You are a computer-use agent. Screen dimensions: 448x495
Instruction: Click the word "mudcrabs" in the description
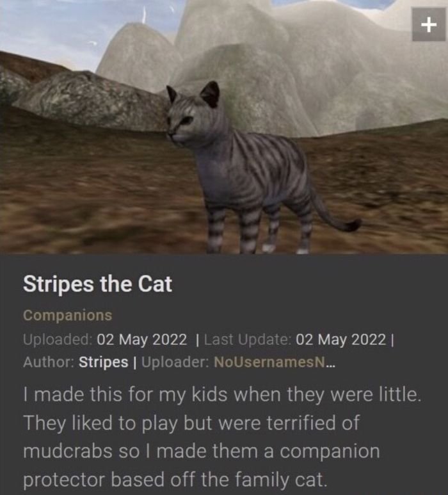67,451
